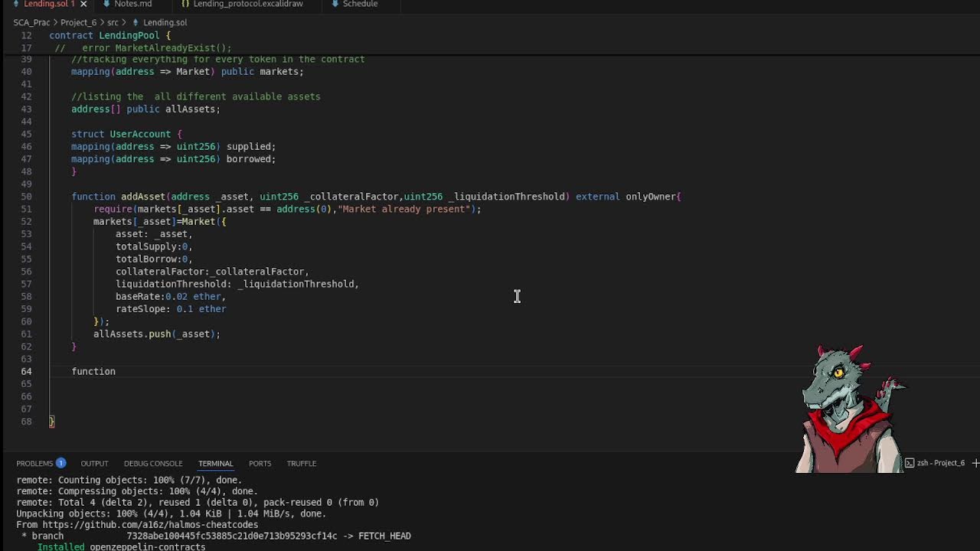This screenshot has height=551, width=980.
Task: Click line number 64 in the gutter
Action: [x=26, y=371]
